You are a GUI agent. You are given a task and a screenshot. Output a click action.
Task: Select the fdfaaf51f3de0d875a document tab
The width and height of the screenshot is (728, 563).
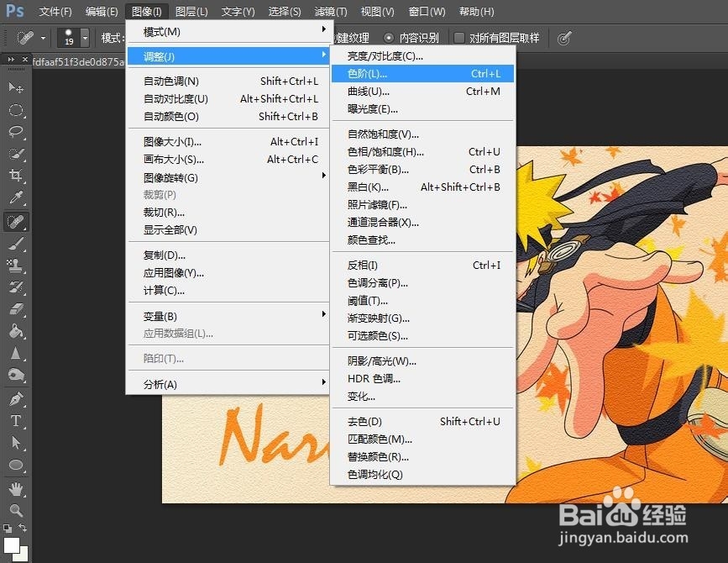(78, 62)
